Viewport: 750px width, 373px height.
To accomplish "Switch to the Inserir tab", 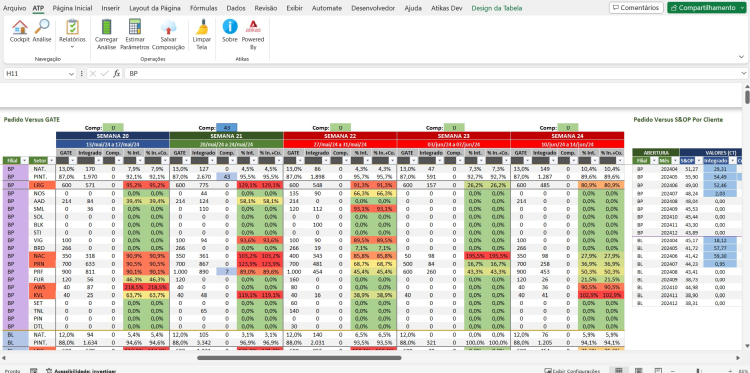I will 110,8.
